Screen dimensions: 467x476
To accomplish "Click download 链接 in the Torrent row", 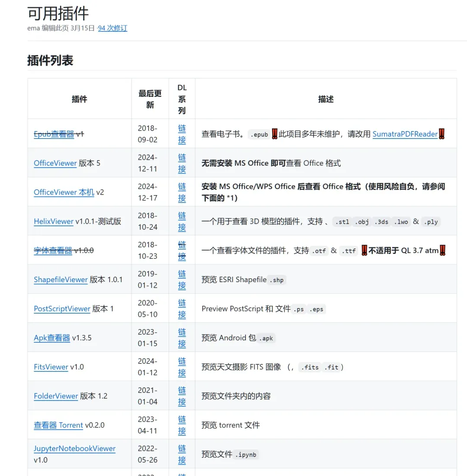I will (x=182, y=425).
